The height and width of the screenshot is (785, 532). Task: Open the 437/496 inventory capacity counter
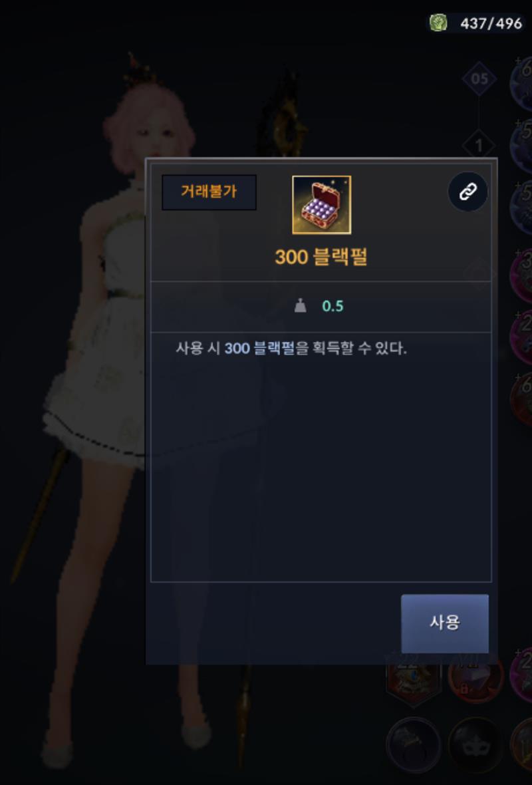(x=491, y=23)
